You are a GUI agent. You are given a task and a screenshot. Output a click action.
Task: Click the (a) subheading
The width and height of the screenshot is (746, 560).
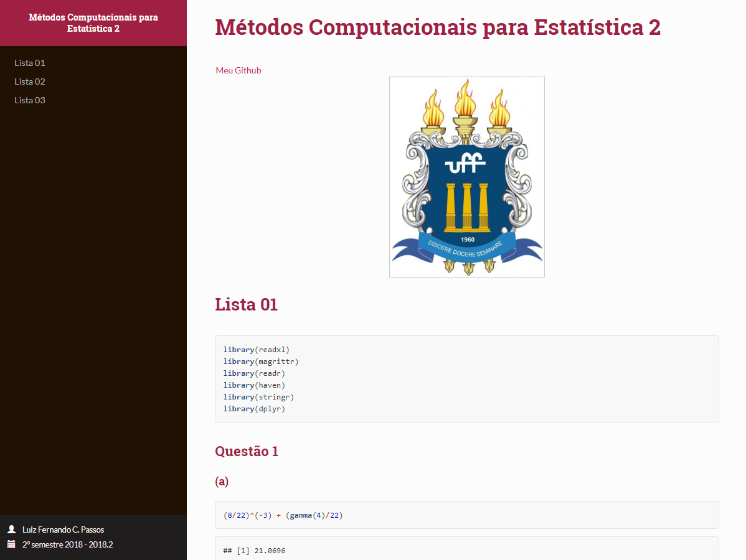pyautogui.click(x=222, y=482)
